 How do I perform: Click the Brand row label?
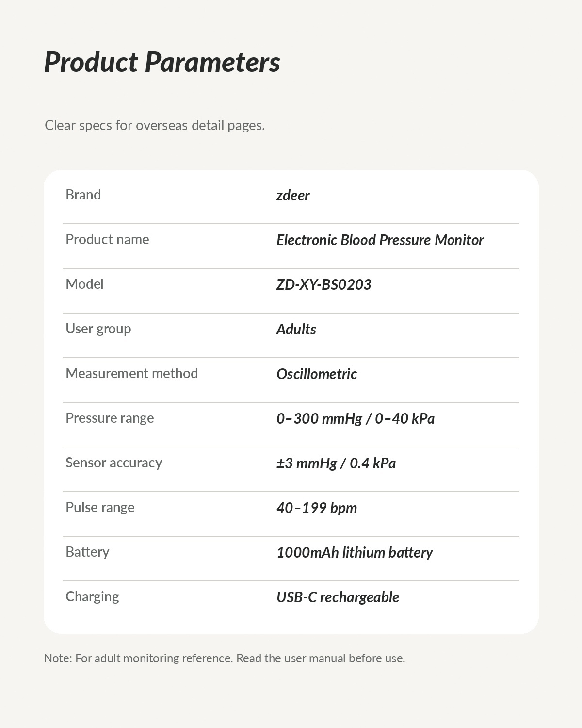(83, 195)
